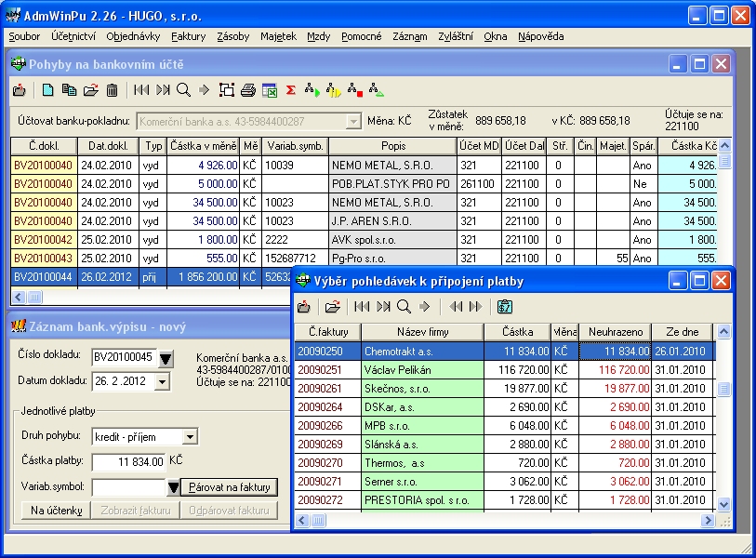
Task: Click the magnifier search icon in the Pohyby toolbar
Action: [x=184, y=90]
